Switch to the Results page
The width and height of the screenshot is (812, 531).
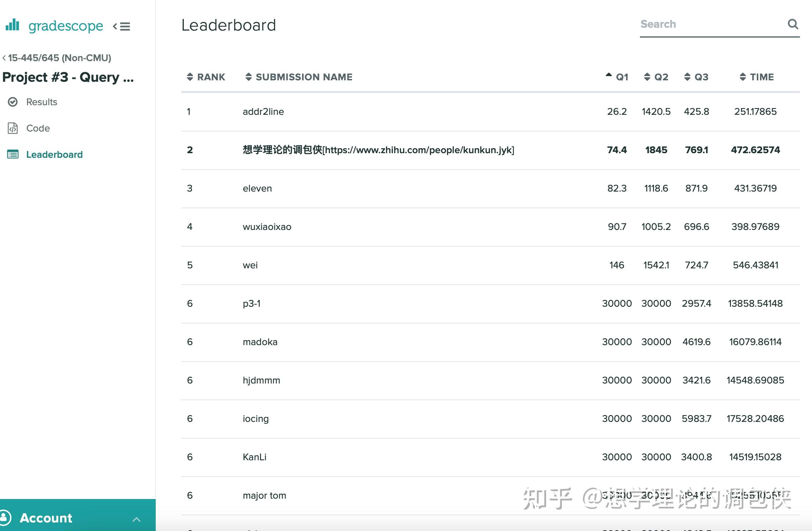pyautogui.click(x=42, y=102)
